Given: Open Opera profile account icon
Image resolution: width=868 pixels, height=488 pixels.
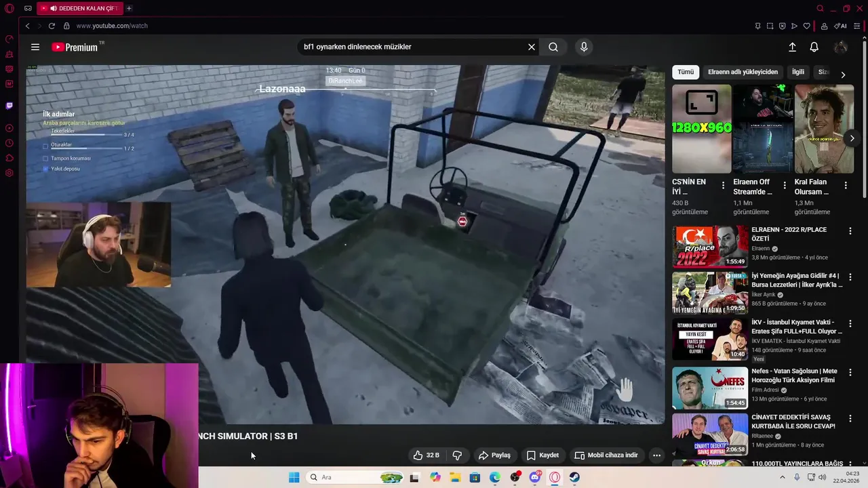Looking at the screenshot, I should click(824, 26).
